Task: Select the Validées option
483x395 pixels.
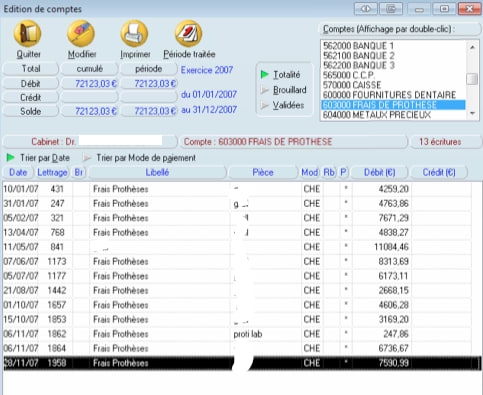Action: pos(282,105)
